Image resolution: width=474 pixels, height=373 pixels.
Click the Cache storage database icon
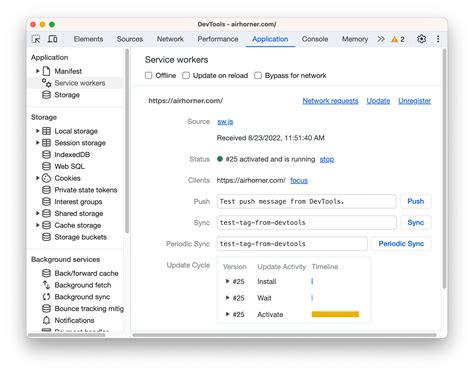[x=46, y=225]
